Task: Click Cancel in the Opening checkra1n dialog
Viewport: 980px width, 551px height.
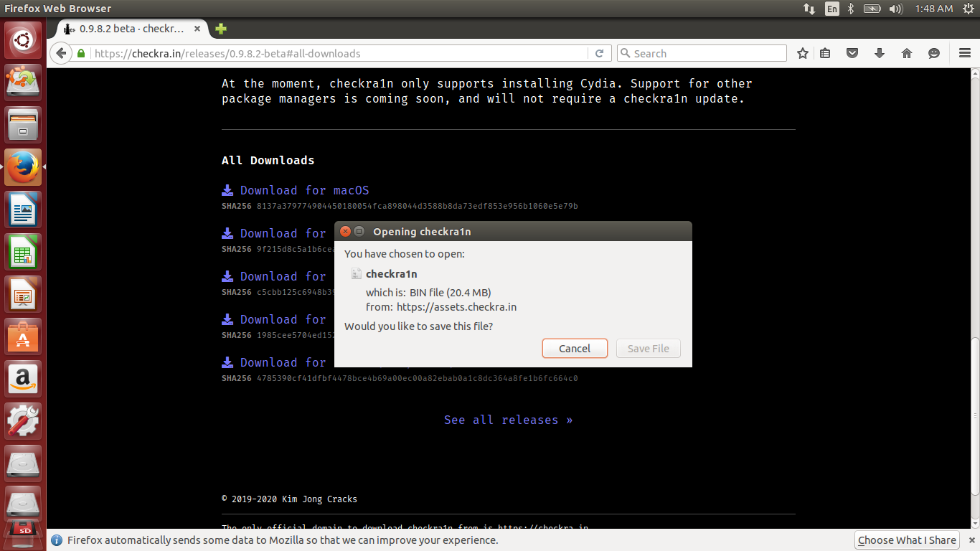Action: [575, 349]
